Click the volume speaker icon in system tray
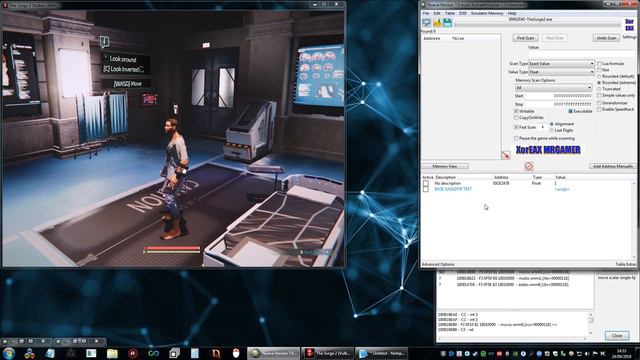Viewport: 640px width, 360px height. pyautogui.click(x=587, y=353)
